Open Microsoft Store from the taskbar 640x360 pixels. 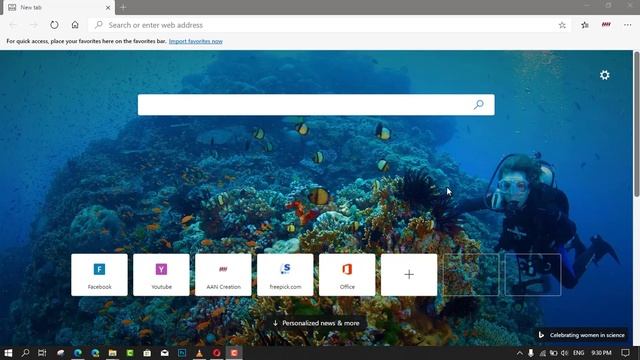click(x=147, y=353)
